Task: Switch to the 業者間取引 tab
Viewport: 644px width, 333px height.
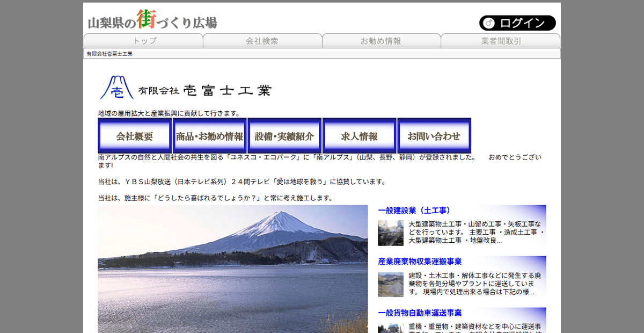Action: pyautogui.click(x=500, y=40)
